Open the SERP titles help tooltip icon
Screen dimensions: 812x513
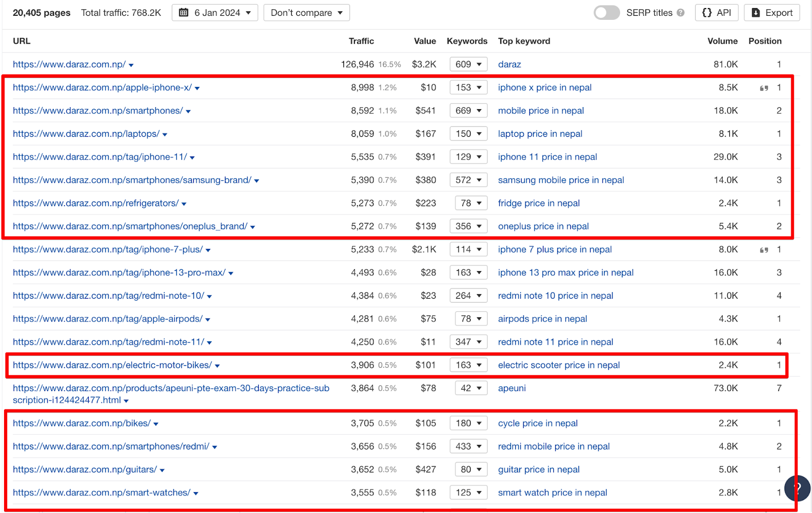[x=681, y=13]
